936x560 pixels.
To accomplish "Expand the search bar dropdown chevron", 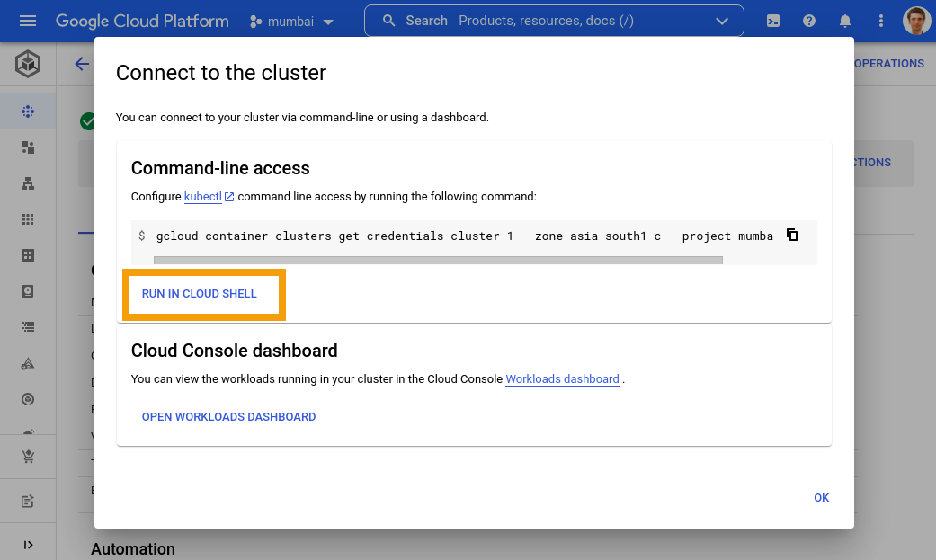I will pos(722,21).
